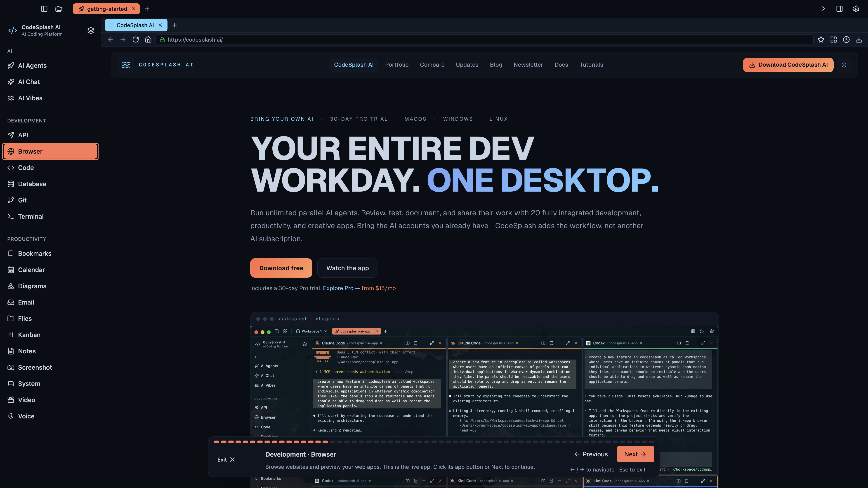Open the Git app in sidebar

tap(51, 200)
